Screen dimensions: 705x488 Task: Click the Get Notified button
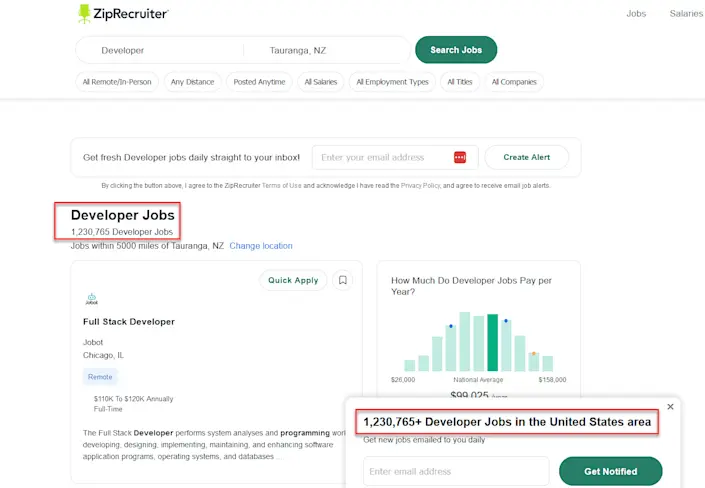(x=611, y=471)
